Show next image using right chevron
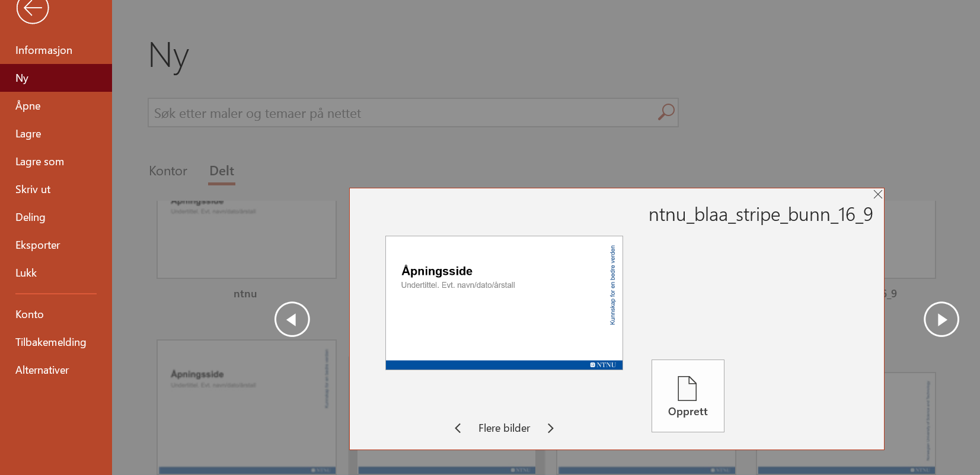 550,428
